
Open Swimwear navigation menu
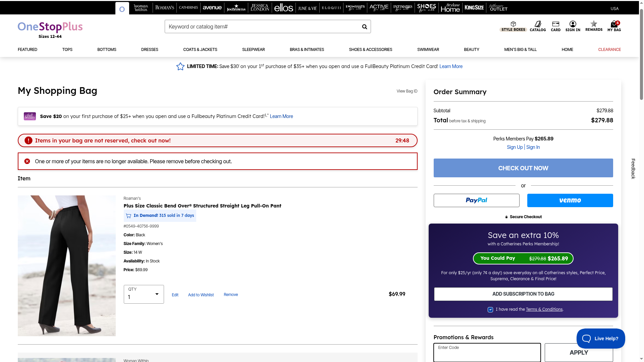point(428,50)
